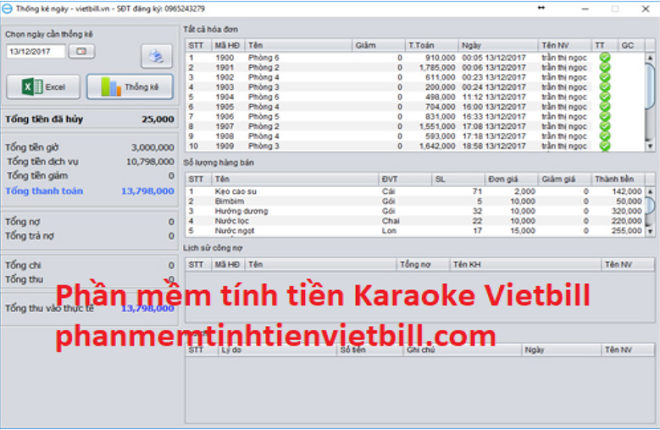Sort invoices by Ngày column header
This screenshot has width=660, height=430.
click(498, 45)
